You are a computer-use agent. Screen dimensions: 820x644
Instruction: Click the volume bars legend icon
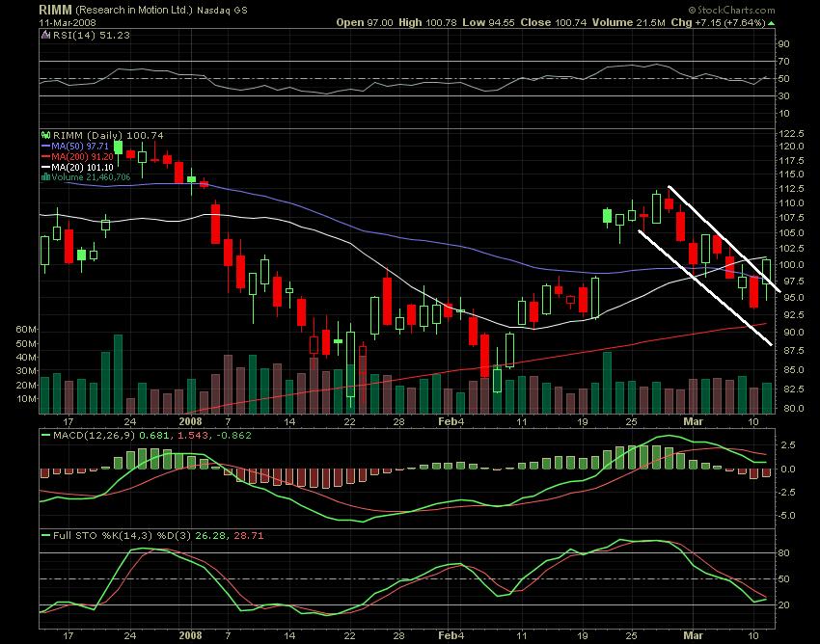tap(45, 177)
